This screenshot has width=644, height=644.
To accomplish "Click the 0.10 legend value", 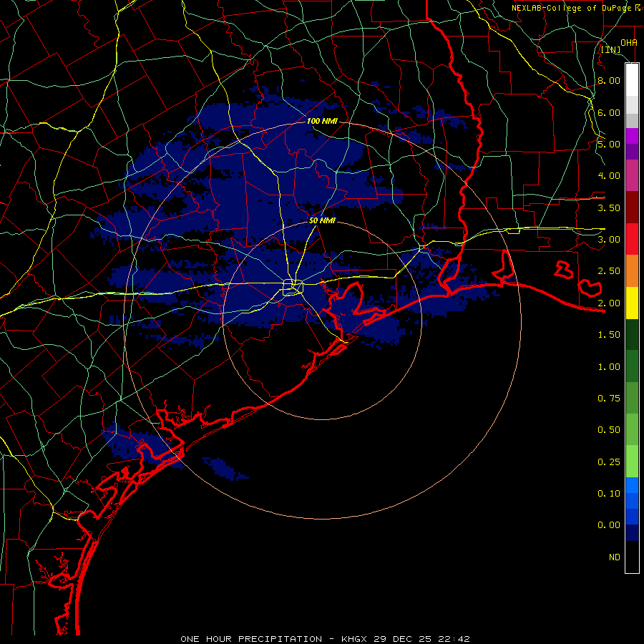I will point(609,494).
